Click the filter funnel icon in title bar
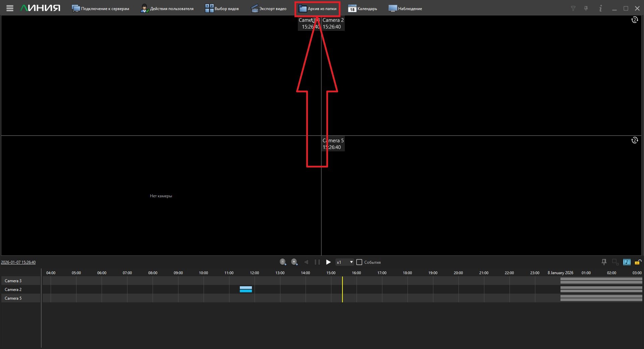The height and width of the screenshot is (349, 644). point(573,8)
